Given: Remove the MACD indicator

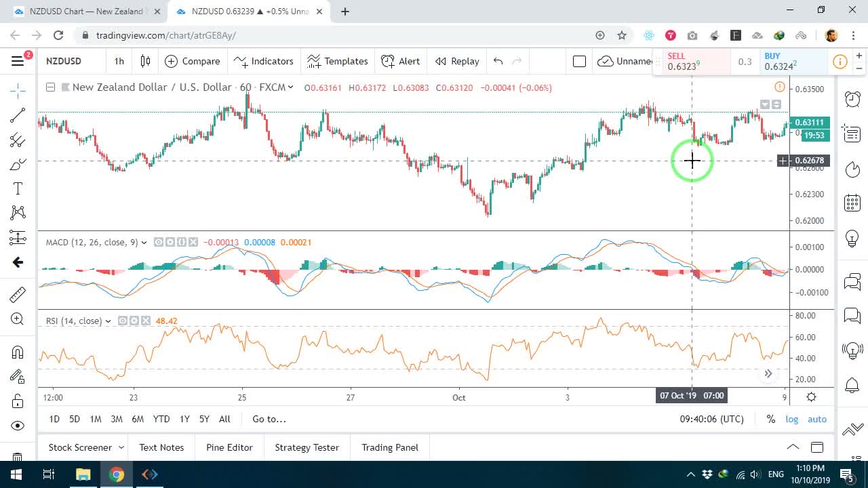Looking at the screenshot, I should [193, 242].
